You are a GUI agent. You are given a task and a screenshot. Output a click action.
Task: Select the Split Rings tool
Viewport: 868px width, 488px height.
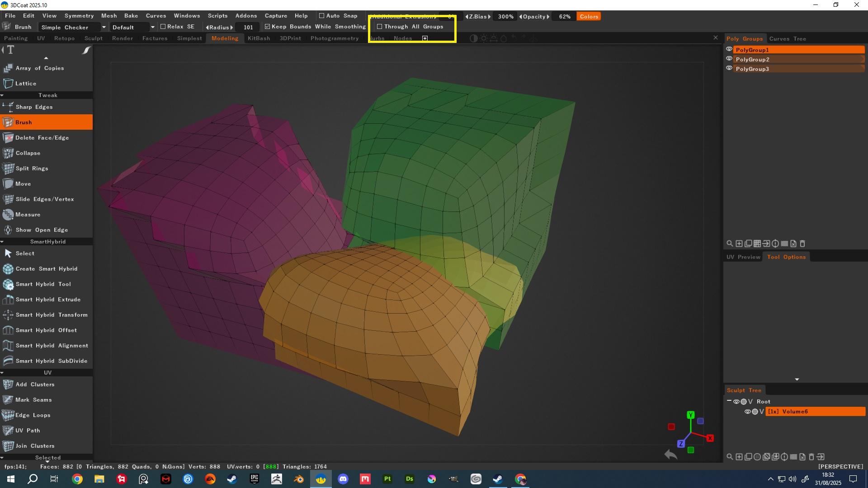point(32,169)
